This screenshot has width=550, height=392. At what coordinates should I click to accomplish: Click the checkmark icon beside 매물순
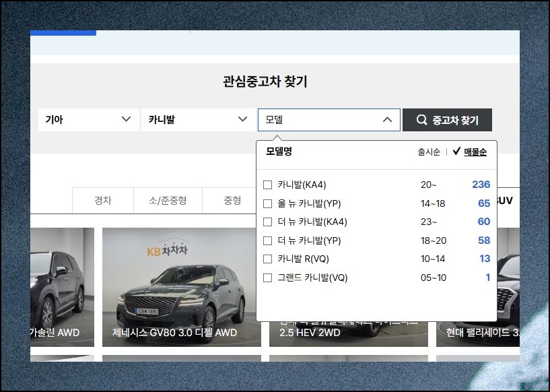(x=456, y=152)
